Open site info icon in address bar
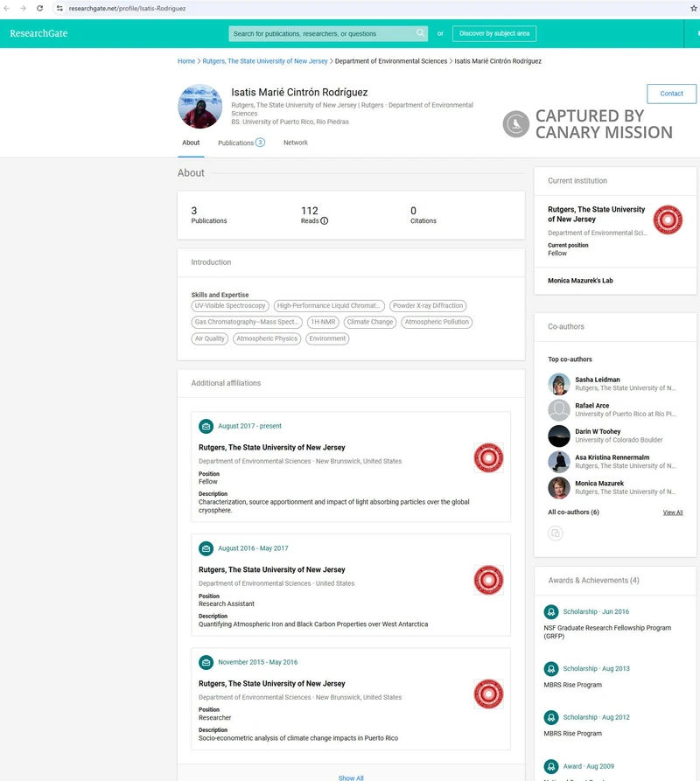This screenshot has width=700, height=781. 59,9
